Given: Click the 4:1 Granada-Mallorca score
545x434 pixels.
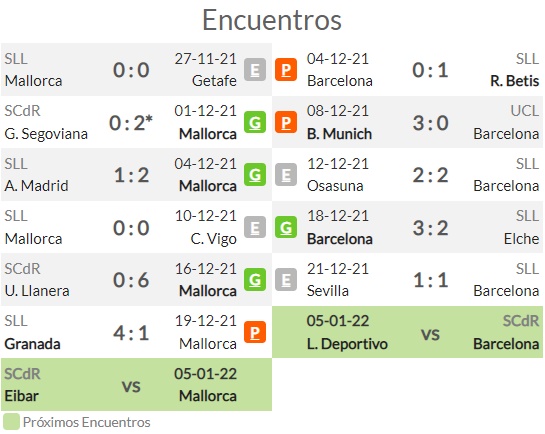Looking at the screenshot, I should [x=131, y=333].
